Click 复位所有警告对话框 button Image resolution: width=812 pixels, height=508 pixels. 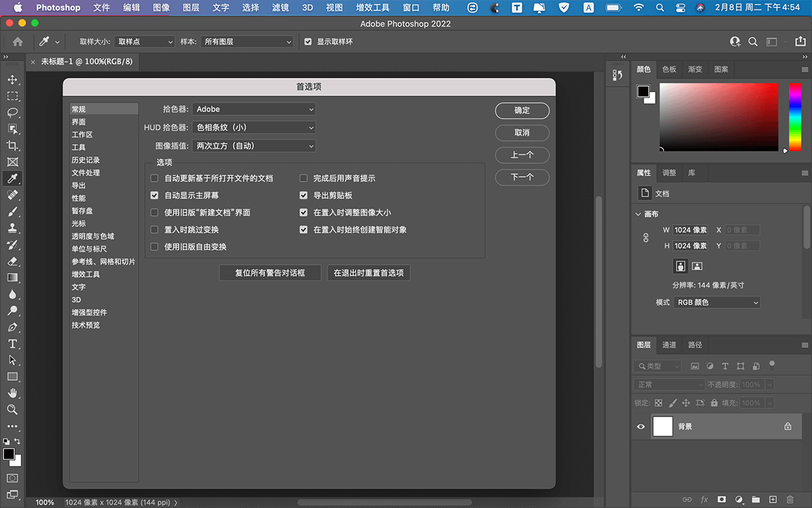270,273
